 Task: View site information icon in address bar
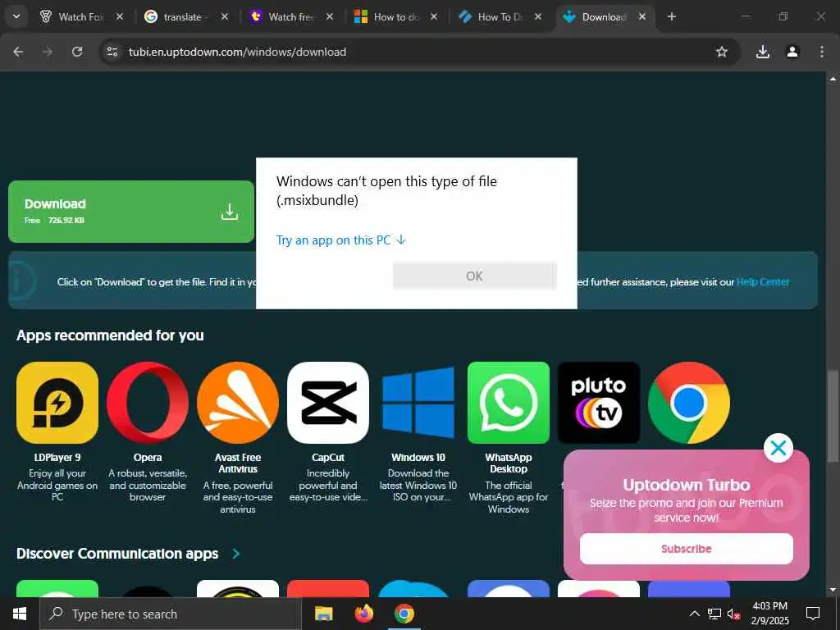(112, 52)
